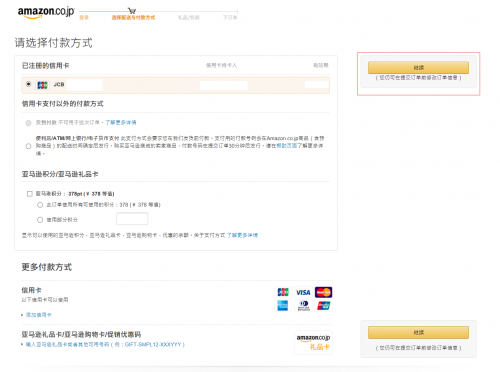This screenshot has height=372, width=500.
Task: Open 了解更多详情 link beside 货到付款
Action: [x=121, y=123]
